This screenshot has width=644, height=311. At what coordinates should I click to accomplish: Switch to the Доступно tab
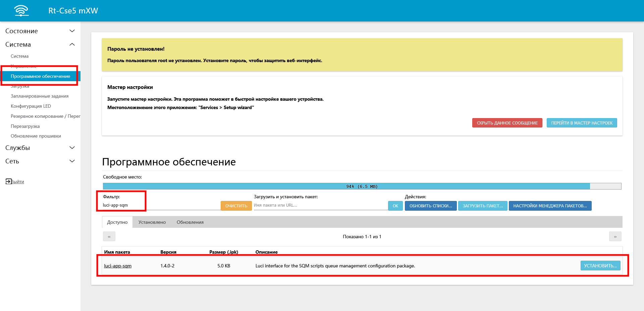tap(117, 222)
